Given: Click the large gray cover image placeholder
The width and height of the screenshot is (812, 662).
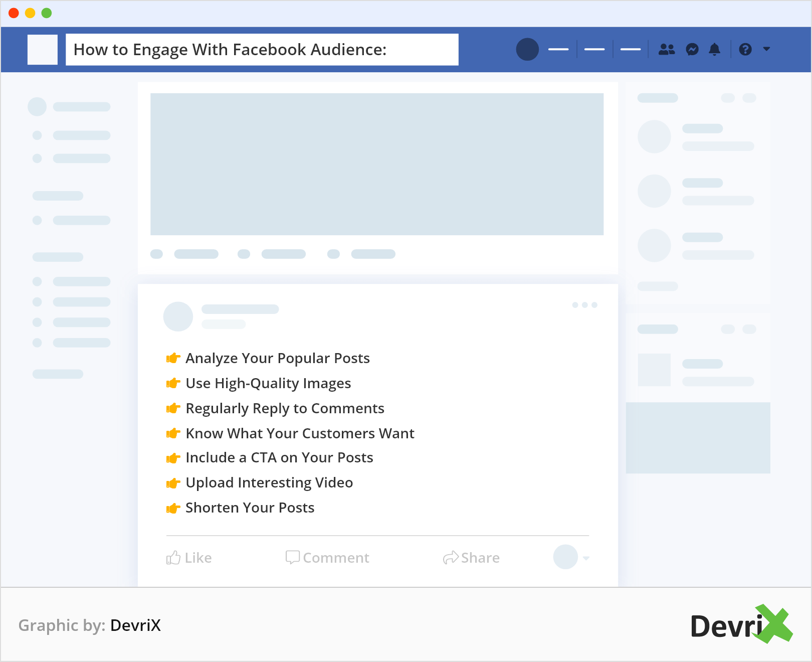Looking at the screenshot, I should coord(377,164).
